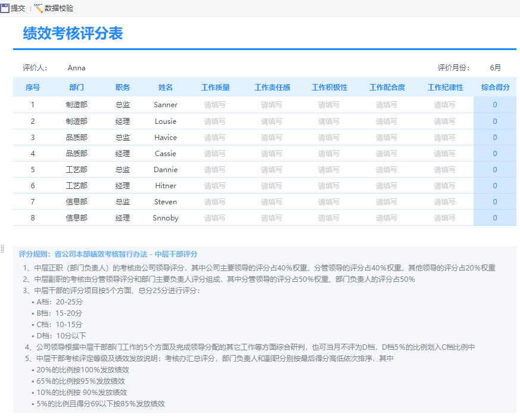Click the 工作质量 column header
This screenshot has width=520, height=420.
pyautogui.click(x=215, y=88)
